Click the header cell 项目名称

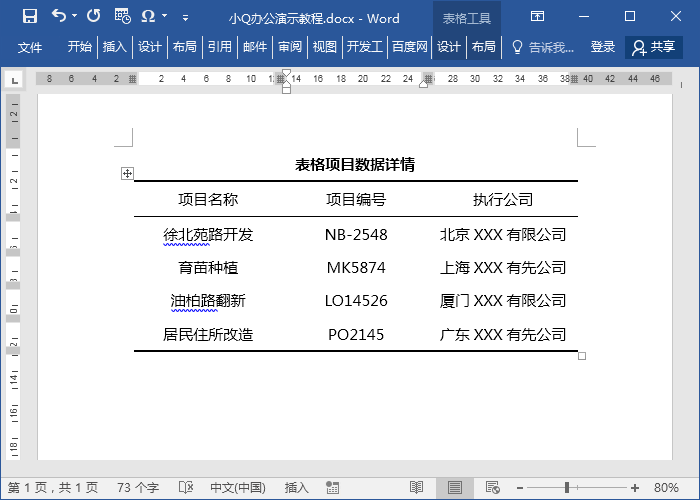[x=208, y=199]
